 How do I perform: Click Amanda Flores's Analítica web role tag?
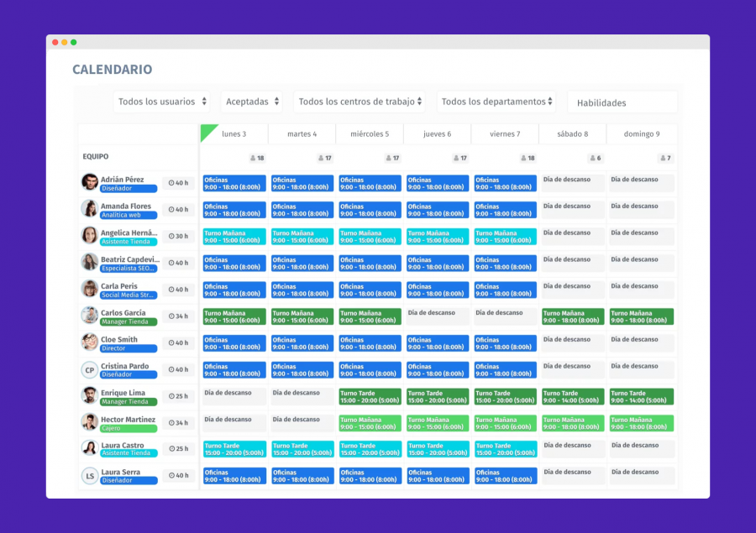click(x=129, y=215)
